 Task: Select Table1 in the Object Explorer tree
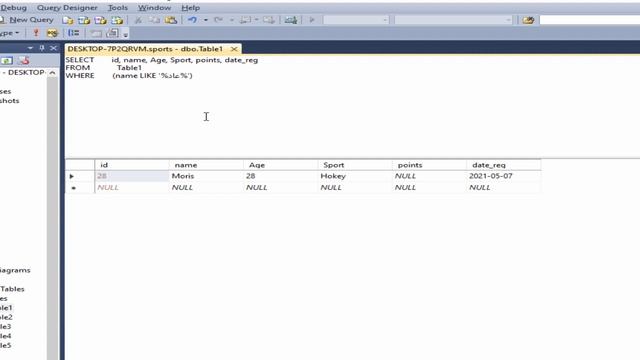pos(6,308)
